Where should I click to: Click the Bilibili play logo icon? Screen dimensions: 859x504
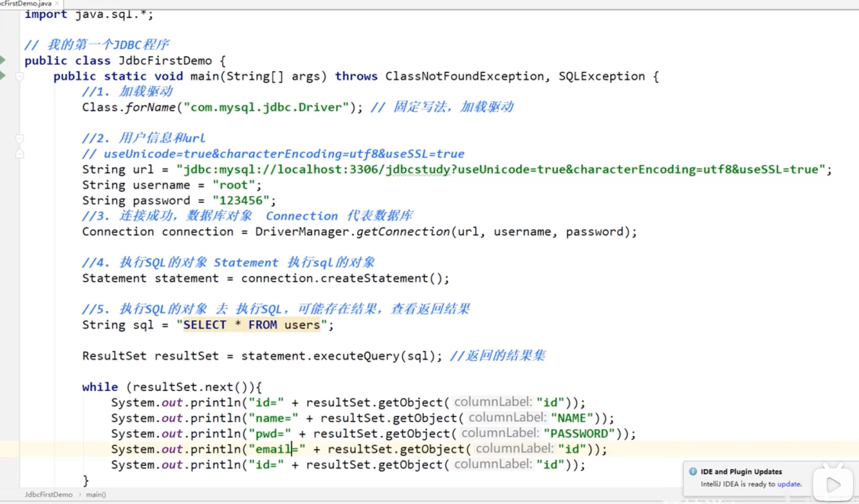(x=833, y=484)
